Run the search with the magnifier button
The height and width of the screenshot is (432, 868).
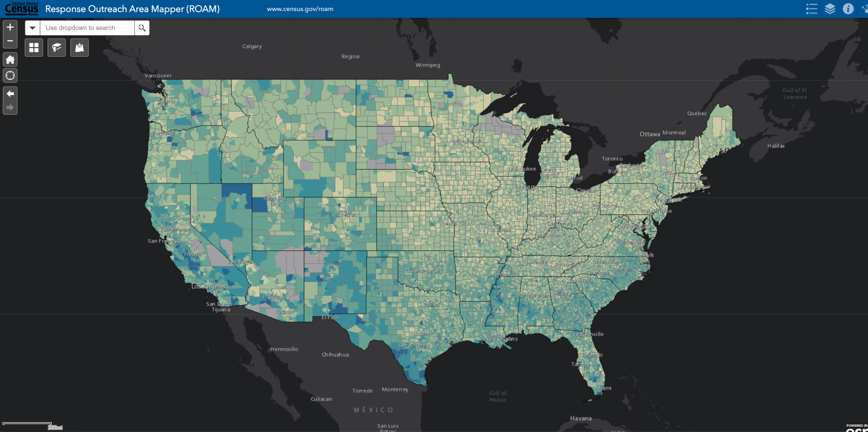[x=142, y=28]
